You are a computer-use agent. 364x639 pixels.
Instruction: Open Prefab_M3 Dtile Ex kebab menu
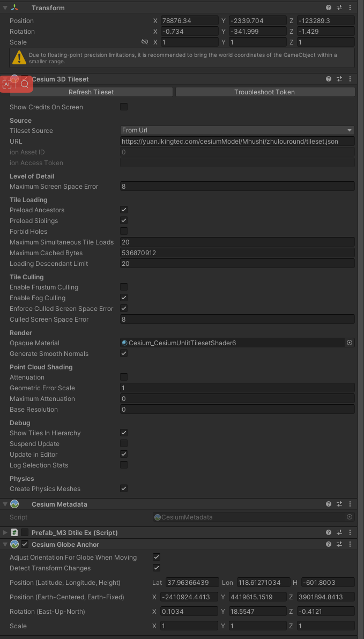(x=350, y=533)
